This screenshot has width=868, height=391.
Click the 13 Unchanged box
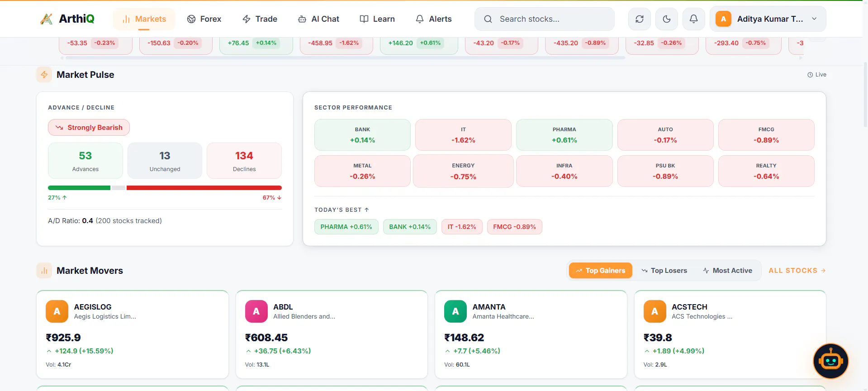coord(165,161)
